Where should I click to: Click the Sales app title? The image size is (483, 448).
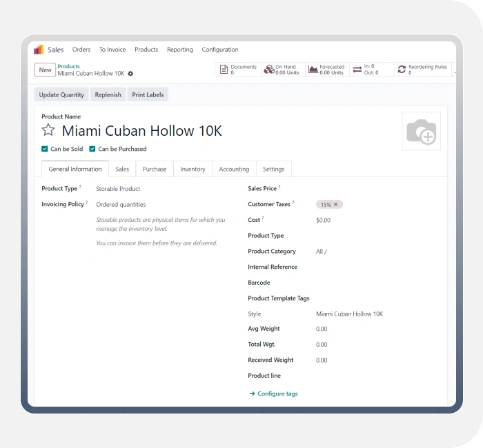(55, 50)
